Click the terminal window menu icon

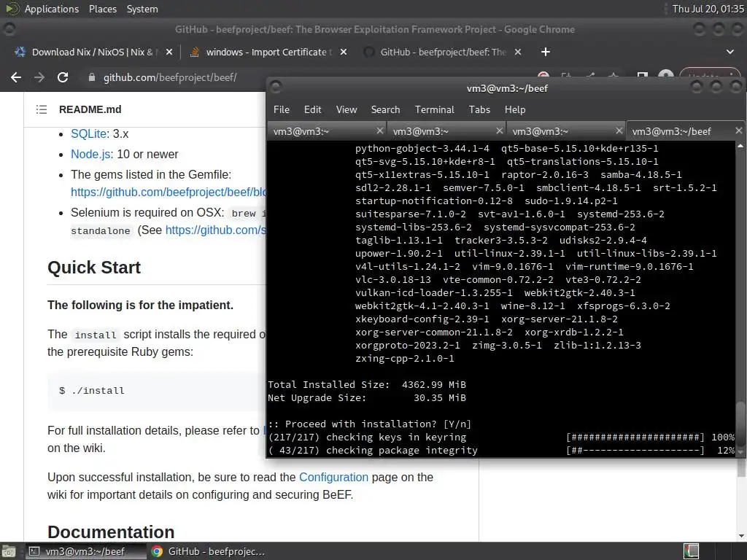point(276,87)
